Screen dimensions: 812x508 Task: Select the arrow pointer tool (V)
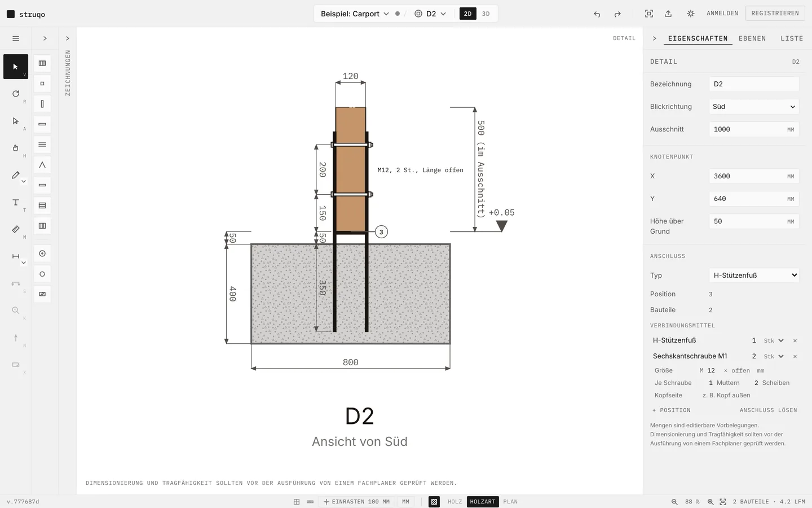pos(16,67)
